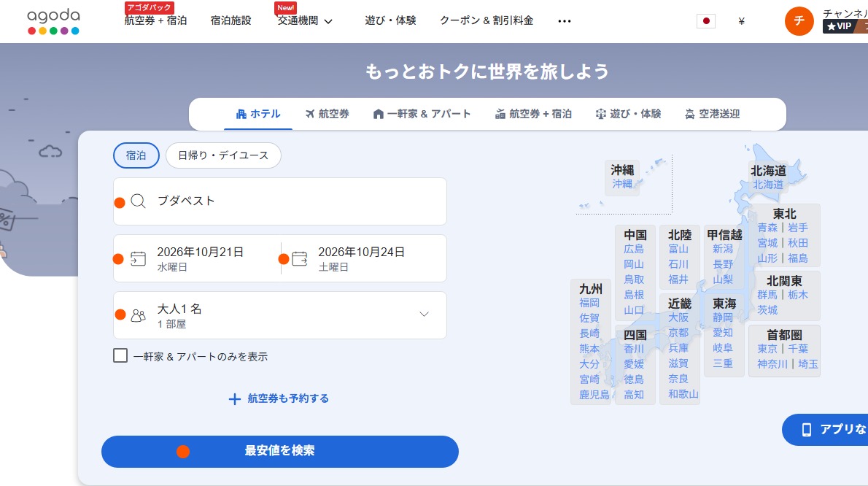Select 福岡 prefecture link
Viewport: 868px width, 486px height.
(x=589, y=303)
